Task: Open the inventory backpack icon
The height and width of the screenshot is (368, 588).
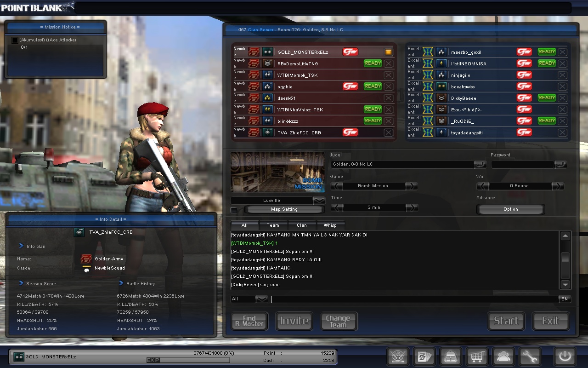Action: [450, 356]
